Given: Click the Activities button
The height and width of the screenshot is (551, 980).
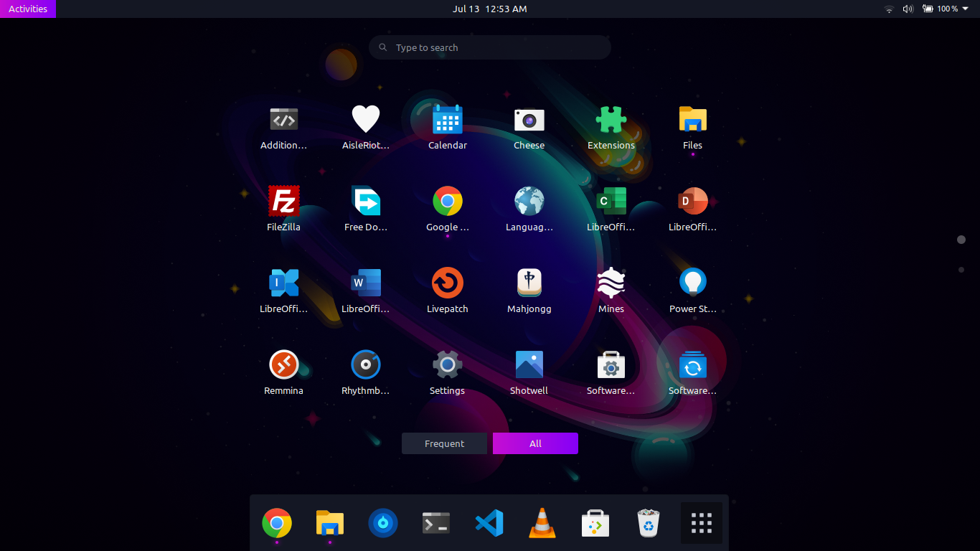Looking at the screenshot, I should pos(28,9).
